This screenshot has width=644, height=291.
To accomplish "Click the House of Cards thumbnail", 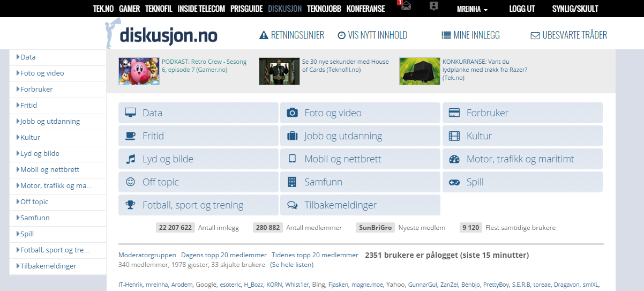I will [279, 71].
